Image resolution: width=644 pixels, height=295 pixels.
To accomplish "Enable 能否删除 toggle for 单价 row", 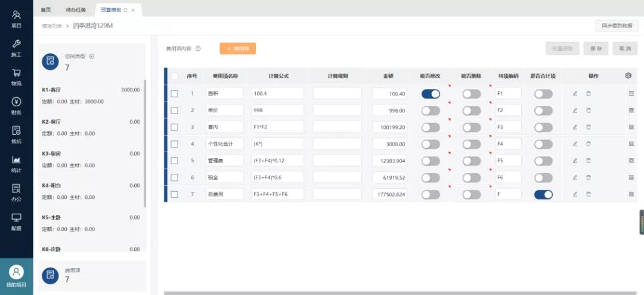I will pos(471,110).
